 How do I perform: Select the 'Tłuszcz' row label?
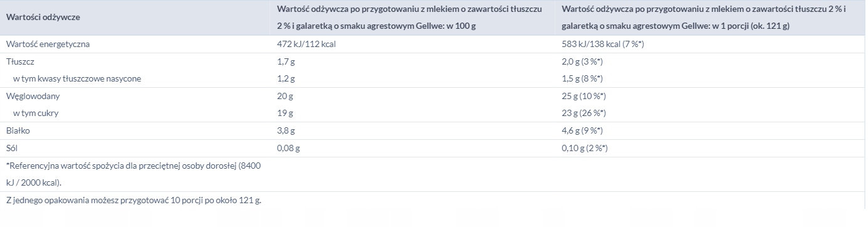tap(20, 62)
